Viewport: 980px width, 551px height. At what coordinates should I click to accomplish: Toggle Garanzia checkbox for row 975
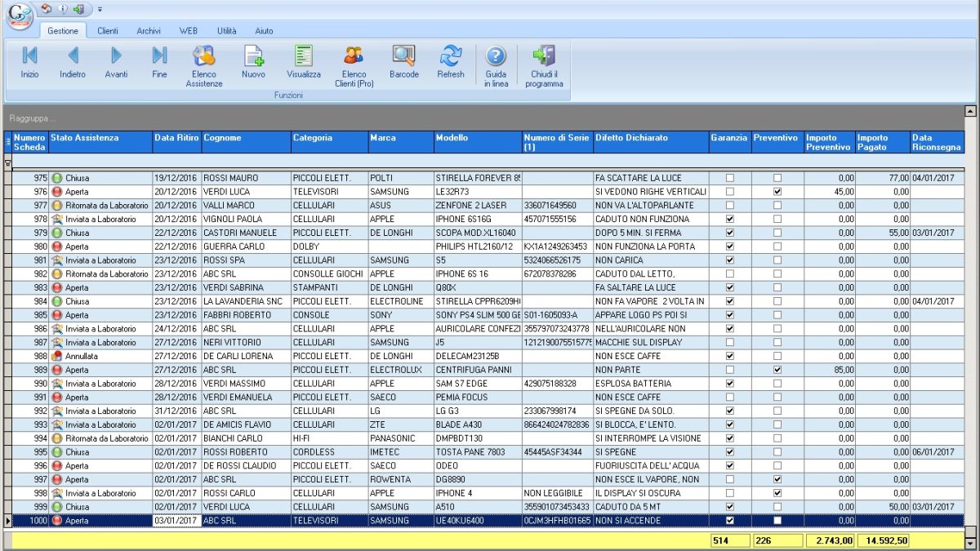pos(730,178)
